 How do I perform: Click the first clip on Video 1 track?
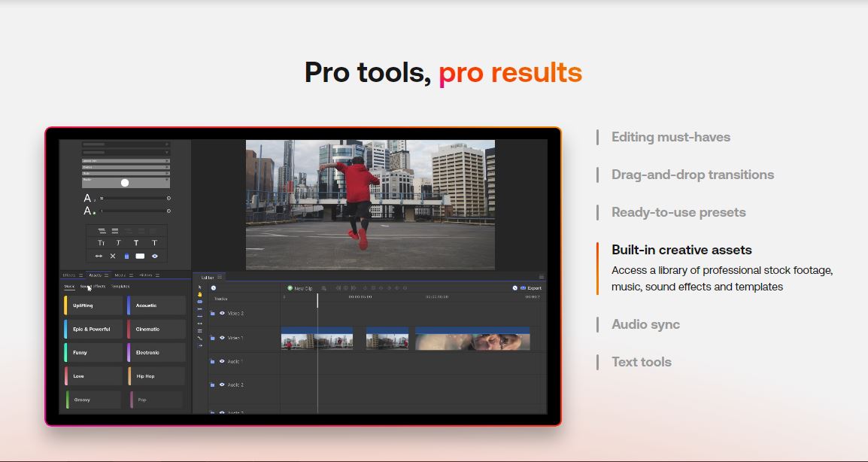point(317,339)
